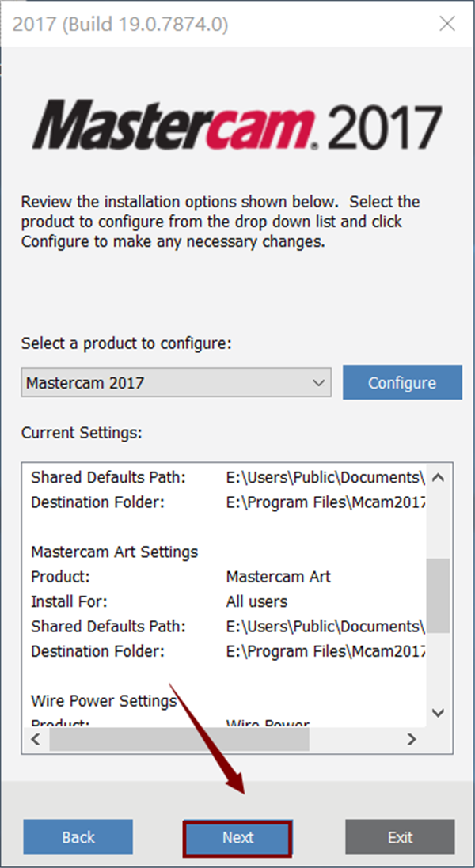Screen dimensions: 475x868
Task: Click the Mastercam 2017 logo
Action: click(x=237, y=127)
